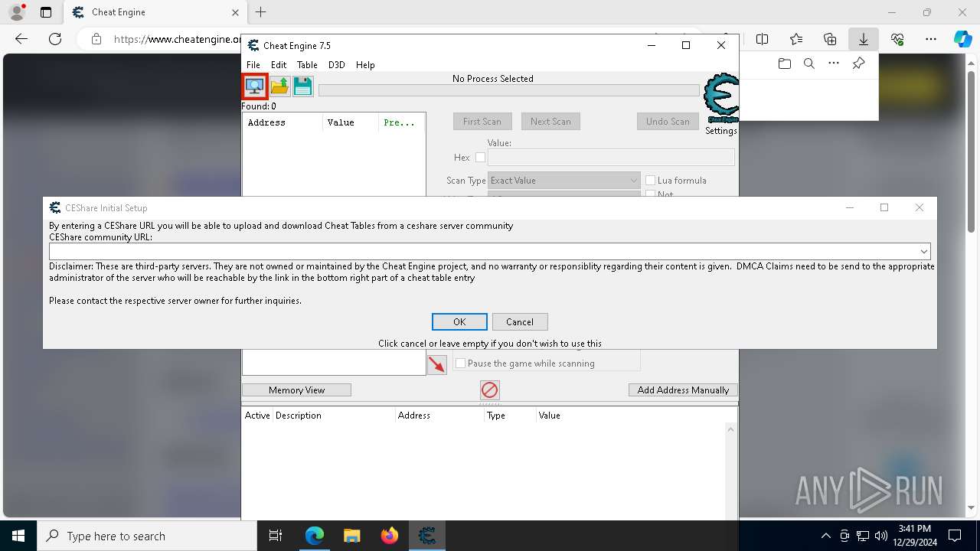Expand the CEShare community URL dropdown
Screen dimensions: 980x551
(924, 251)
